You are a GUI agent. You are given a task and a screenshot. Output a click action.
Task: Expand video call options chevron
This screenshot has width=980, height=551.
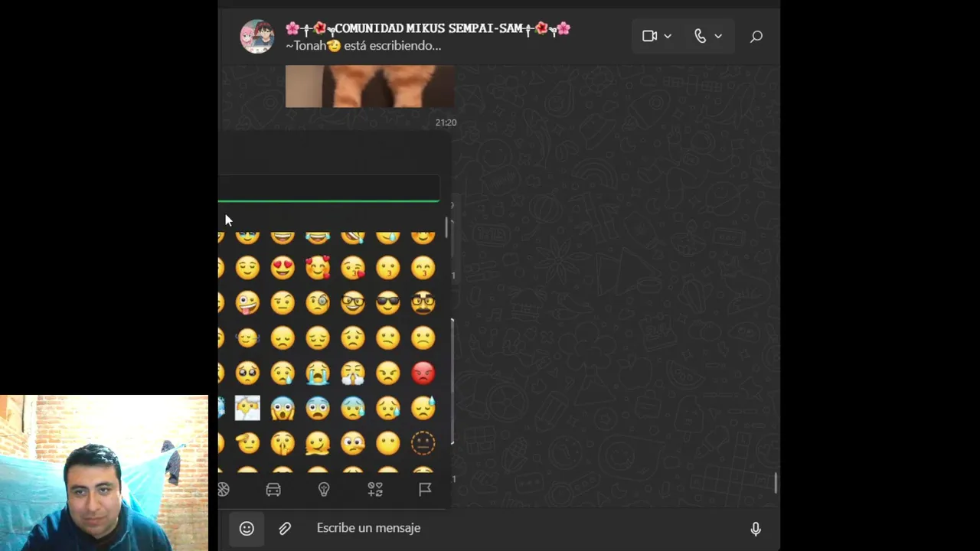[668, 36]
